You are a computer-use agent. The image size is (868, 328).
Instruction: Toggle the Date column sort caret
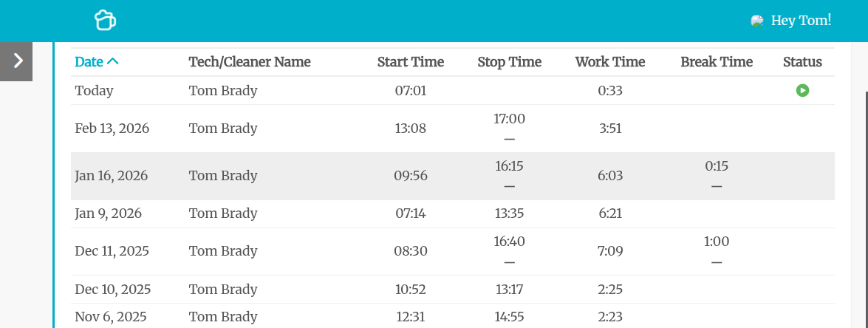click(x=113, y=62)
